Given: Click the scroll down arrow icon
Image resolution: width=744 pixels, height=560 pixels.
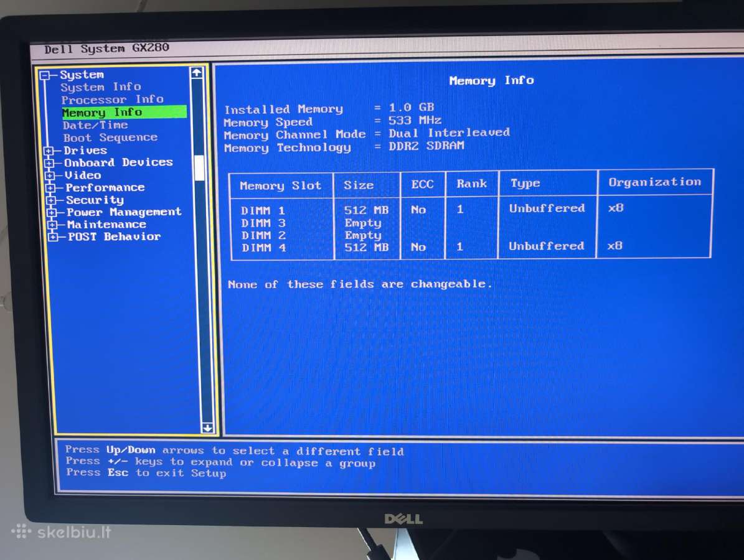Looking at the screenshot, I should coord(207,427).
